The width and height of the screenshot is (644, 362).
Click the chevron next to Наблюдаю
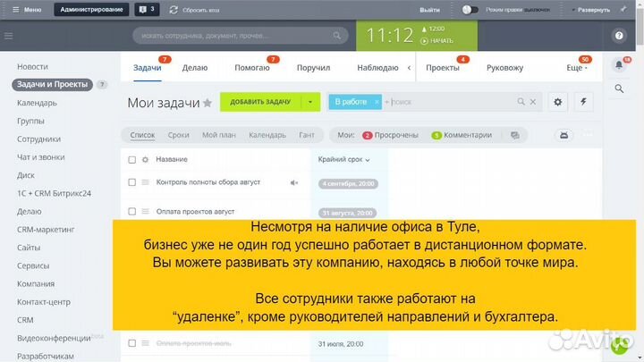(x=409, y=68)
